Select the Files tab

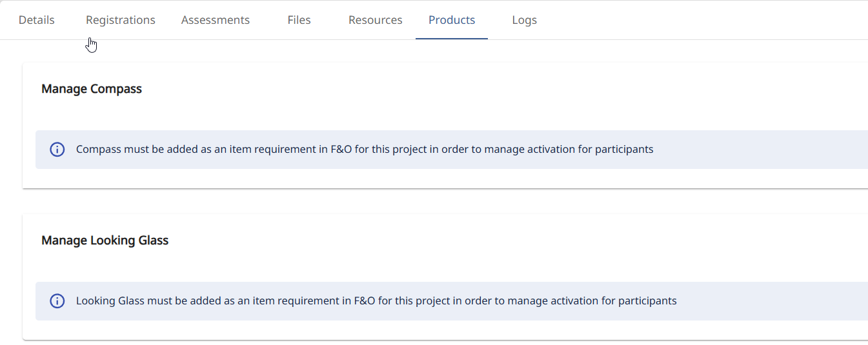(x=299, y=20)
